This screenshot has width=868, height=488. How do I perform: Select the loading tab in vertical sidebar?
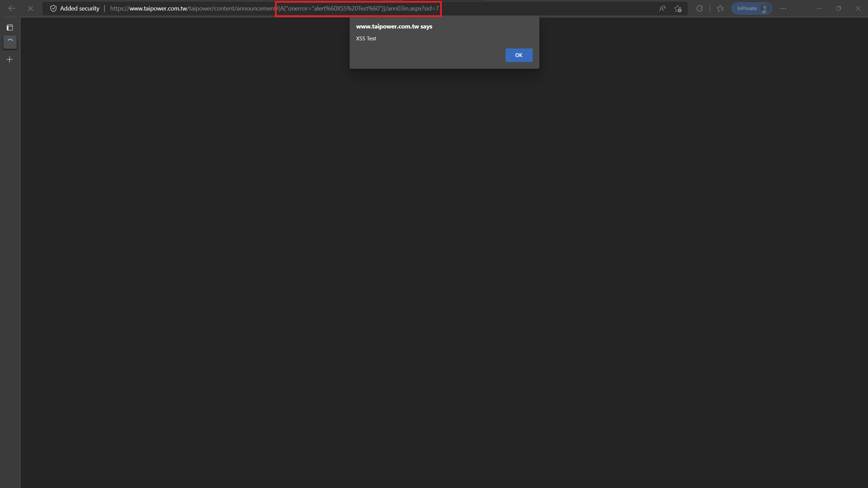(x=10, y=42)
